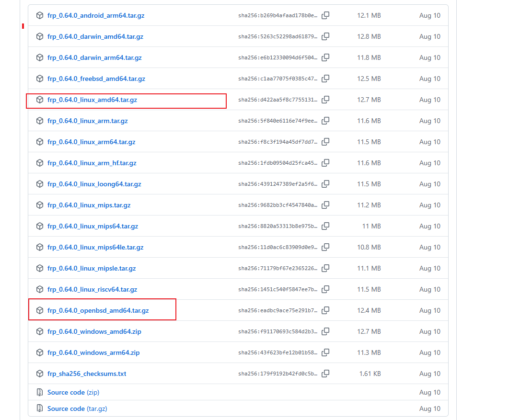This screenshot has height=420, width=509.
Task: Copy sha256 hash for frp_0.64.0_windows_arm64.zip
Action: click(x=325, y=352)
